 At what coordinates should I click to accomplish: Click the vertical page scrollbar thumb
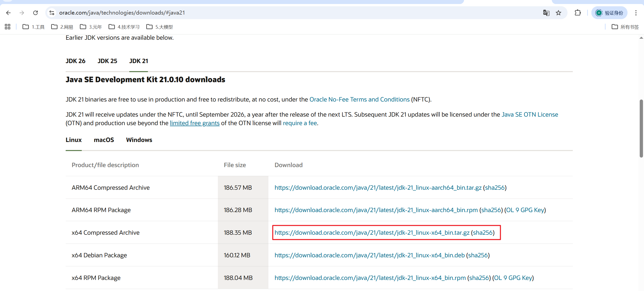tap(641, 128)
